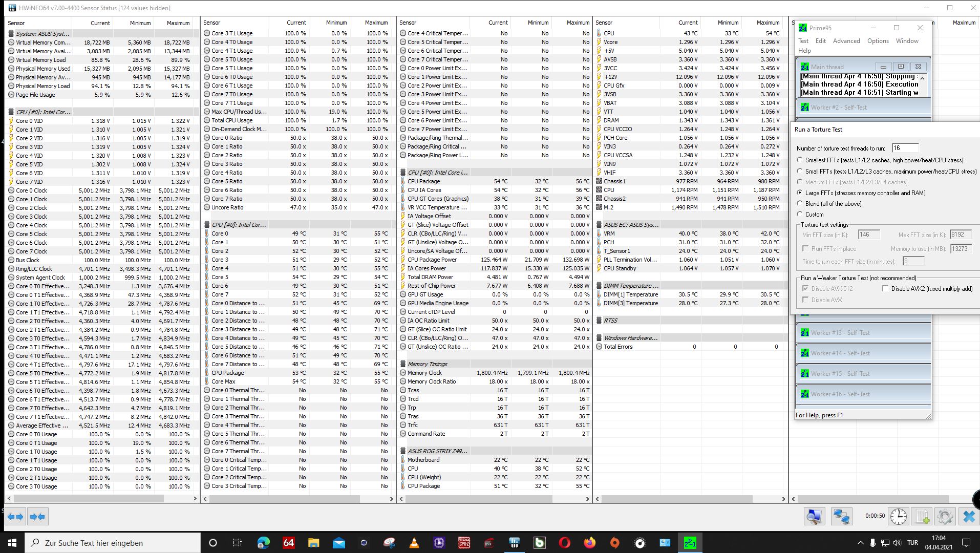Select the Worker #13 - Self-Test window

tap(863, 333)
